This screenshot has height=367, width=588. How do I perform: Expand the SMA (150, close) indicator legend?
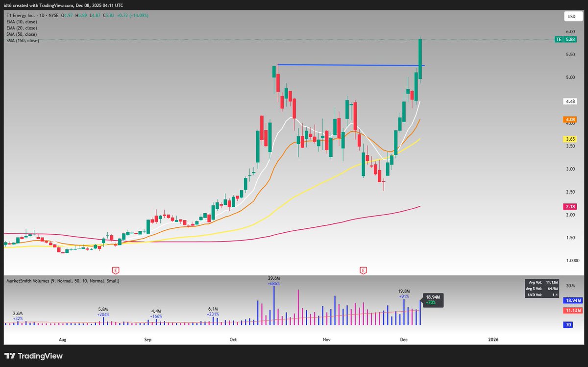click(x=22, y=41)
